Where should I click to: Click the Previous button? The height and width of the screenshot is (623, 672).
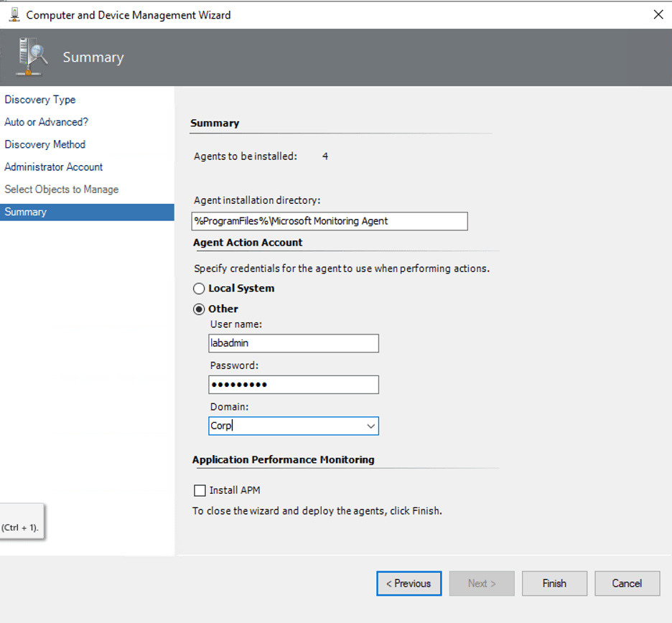tap(409, 584)
